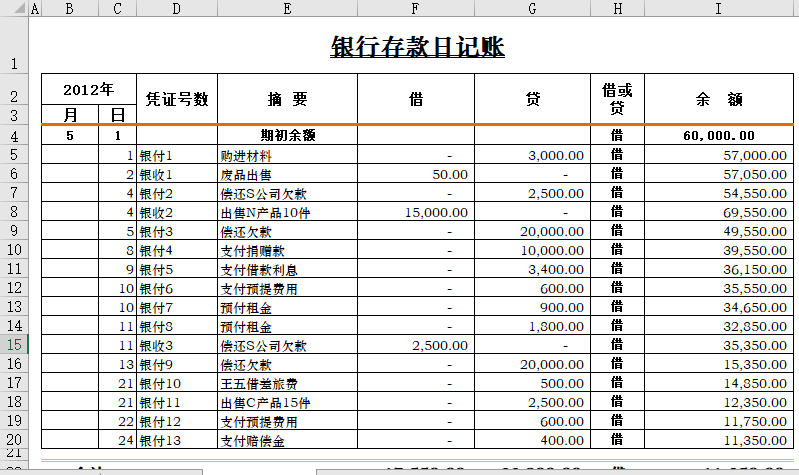Select the 王五借差旅费 cell
This screenshot has height=475, width=799.
click(x=288, y=383)
